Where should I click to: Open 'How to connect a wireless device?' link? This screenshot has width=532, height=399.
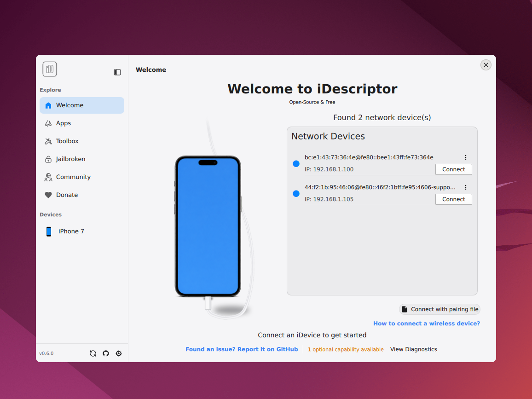pyautogui.click(x=427, y=324)
